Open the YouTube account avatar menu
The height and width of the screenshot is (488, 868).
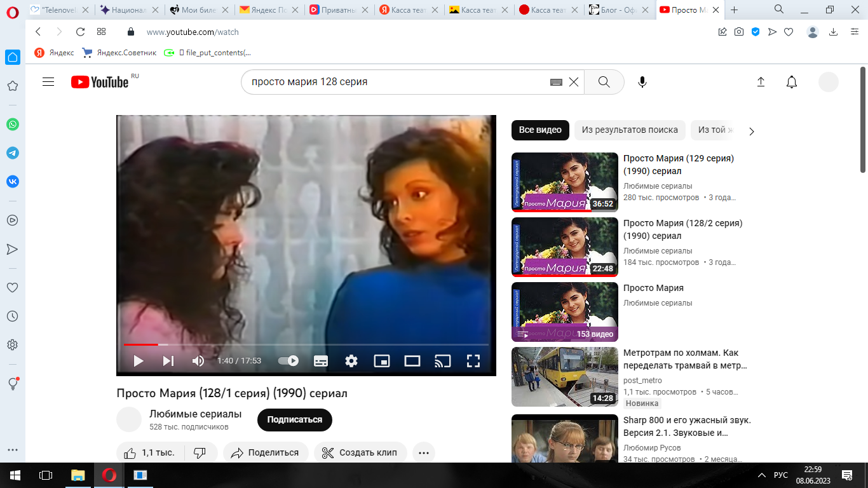click(829, 82)
